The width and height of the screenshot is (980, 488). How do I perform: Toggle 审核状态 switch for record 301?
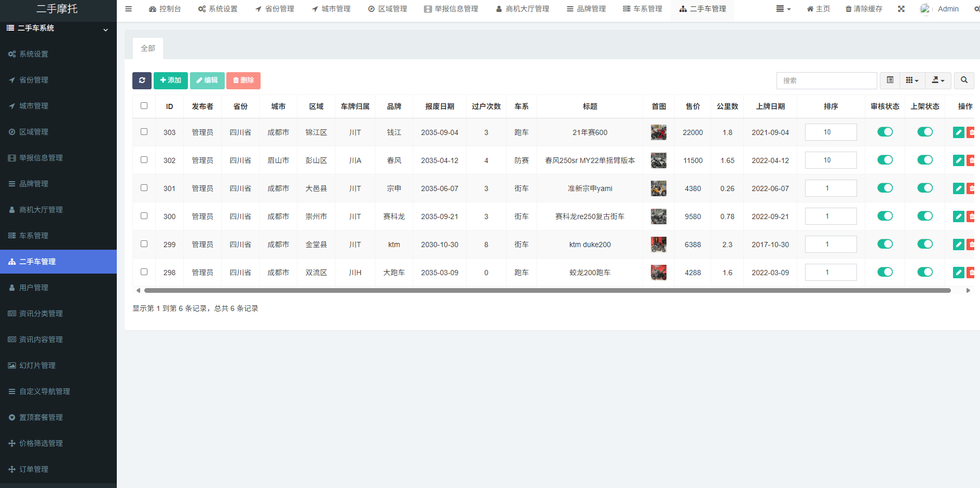point(885,188)
